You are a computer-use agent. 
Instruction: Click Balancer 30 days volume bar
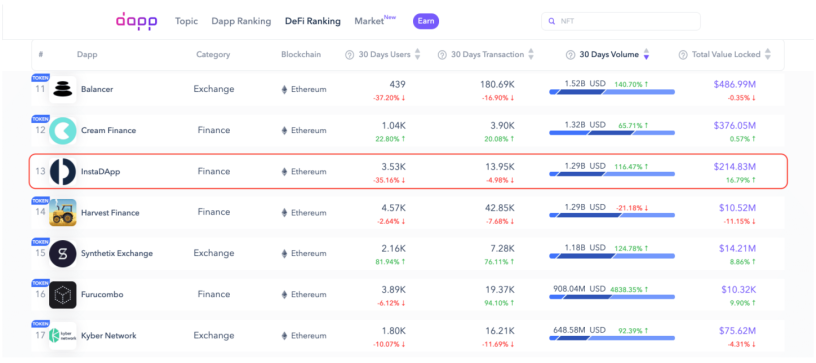tap(612, 92)
